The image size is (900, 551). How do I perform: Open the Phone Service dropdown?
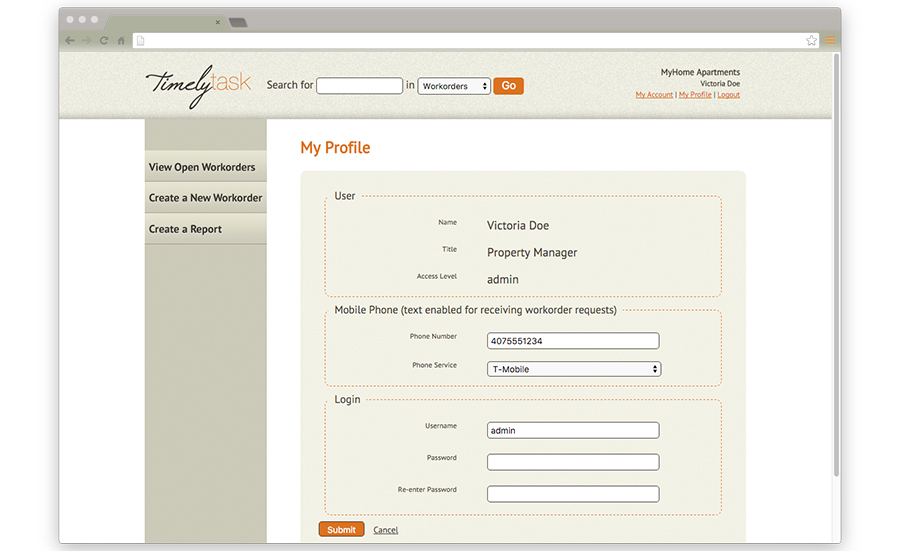pyautogui.click(x=574, y=369)
